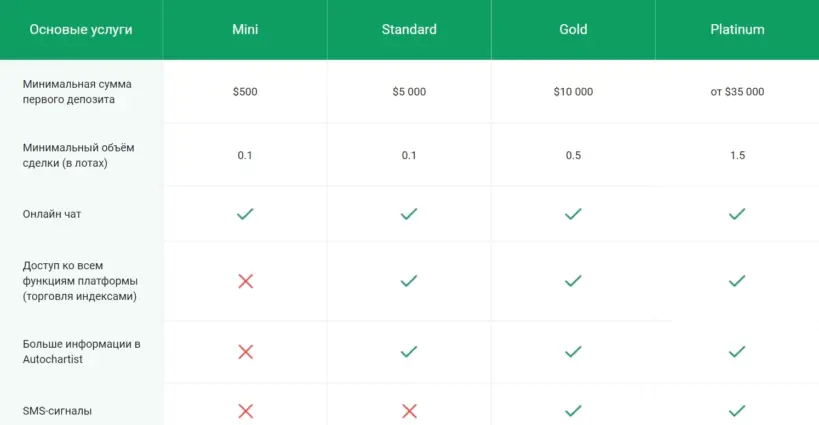Click Mini red cross for platform functions access
The image size is (819, 425).
pyautogui.click(x=245, y=281)
